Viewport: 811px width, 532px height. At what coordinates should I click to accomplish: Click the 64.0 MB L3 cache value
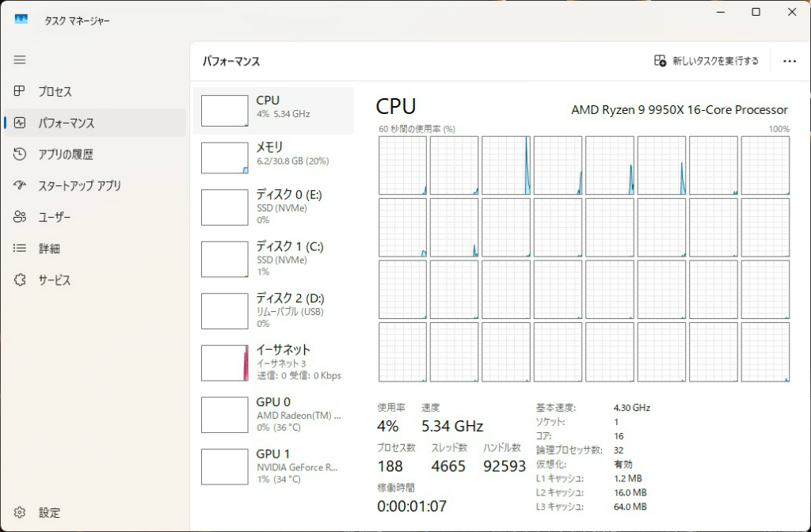630,507
